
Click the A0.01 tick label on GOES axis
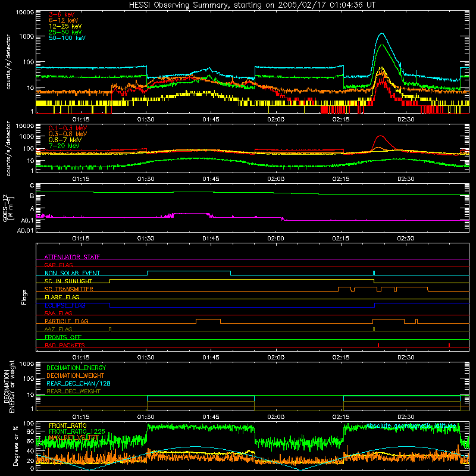25,230
